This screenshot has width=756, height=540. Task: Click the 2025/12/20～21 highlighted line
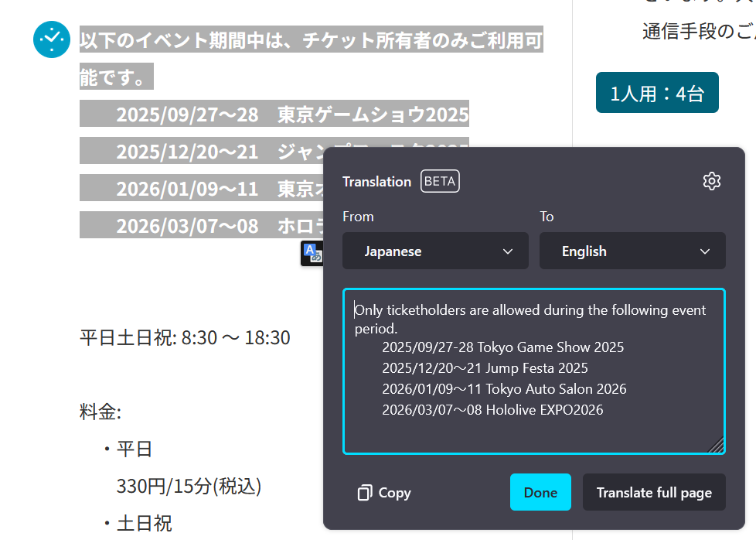203,151
